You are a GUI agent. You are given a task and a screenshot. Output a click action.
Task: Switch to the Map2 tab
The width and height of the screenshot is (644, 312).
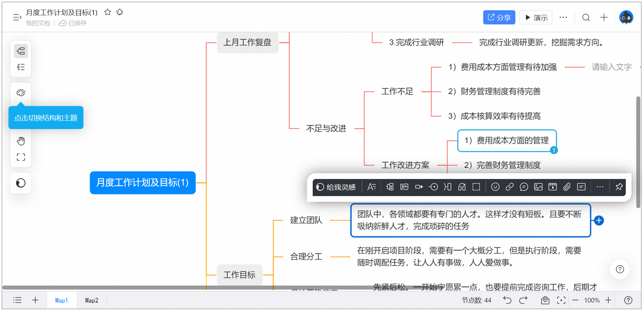(x=91, y=300)
